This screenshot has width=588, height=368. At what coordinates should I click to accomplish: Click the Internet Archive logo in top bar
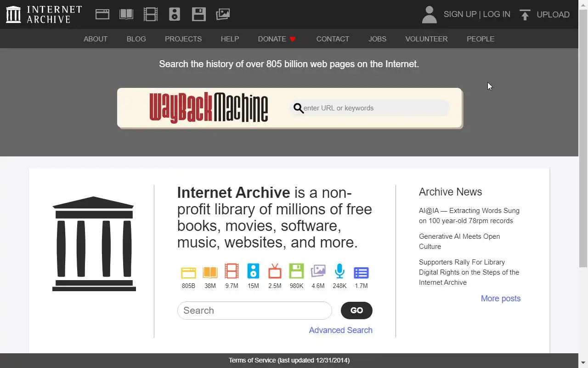tap(44, 14)
